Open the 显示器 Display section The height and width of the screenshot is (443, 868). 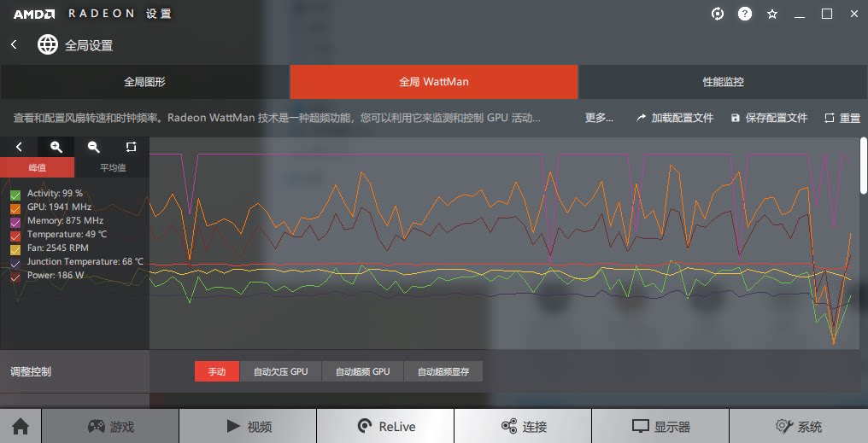pos(660,427)
